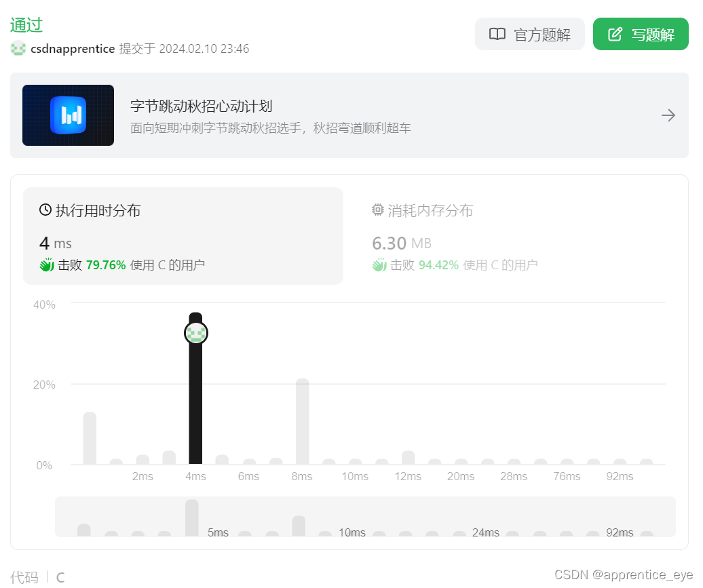Click the 20% y-axis label

tap(44, 385)
